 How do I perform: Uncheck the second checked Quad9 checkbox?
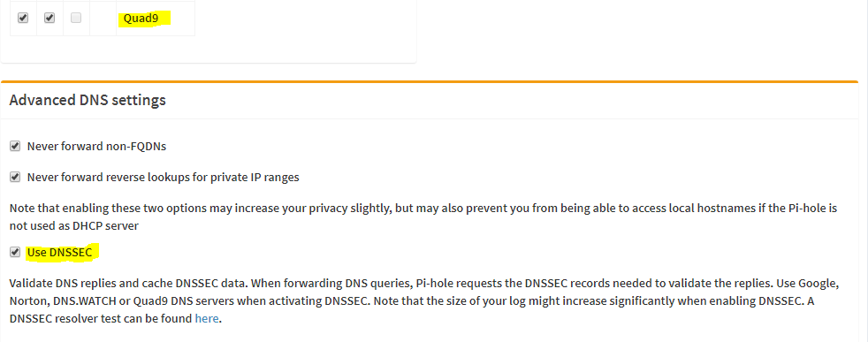(49, 18)
